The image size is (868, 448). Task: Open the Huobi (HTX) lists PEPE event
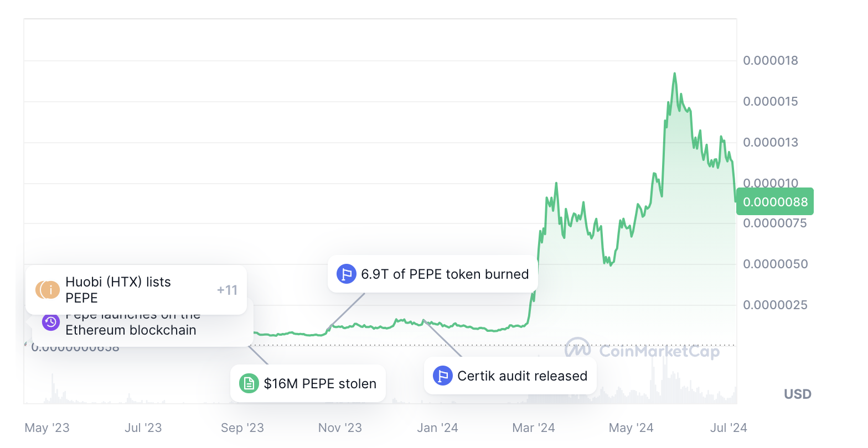(x=136, y=290)
